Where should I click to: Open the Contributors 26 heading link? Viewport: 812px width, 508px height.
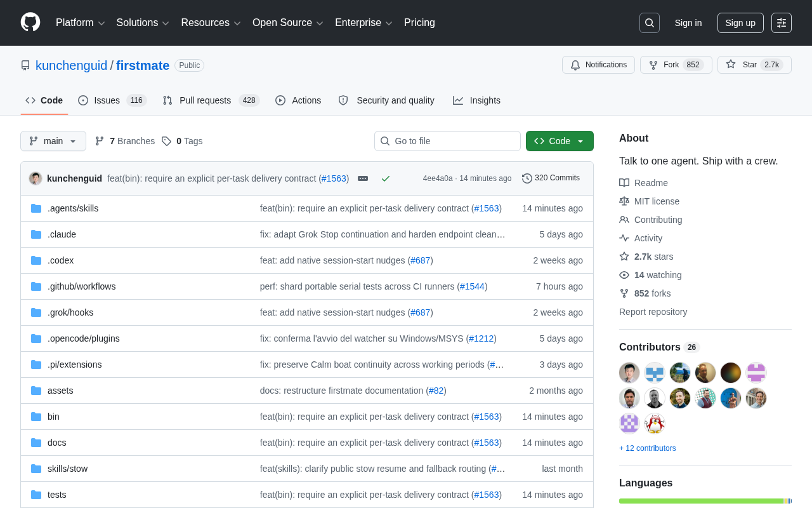(659, 347)
